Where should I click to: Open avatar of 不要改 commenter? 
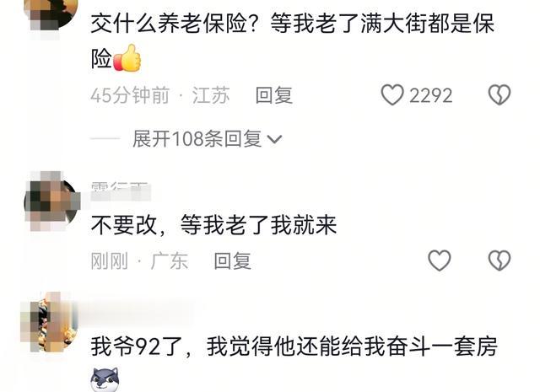[x=51, y=201]
